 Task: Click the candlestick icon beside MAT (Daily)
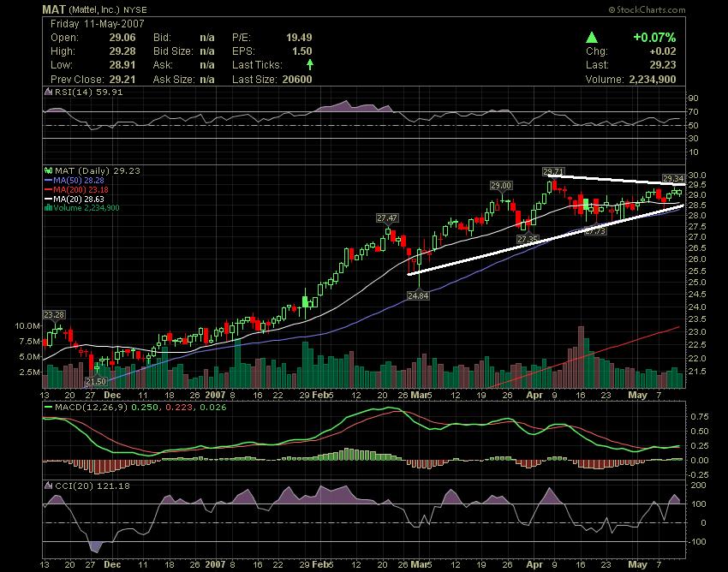click(48, 170)
